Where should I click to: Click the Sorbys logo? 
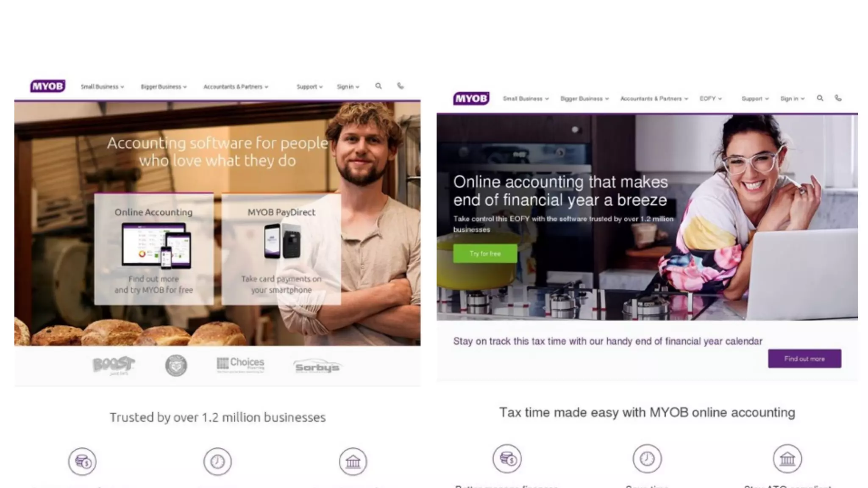click(x=317, y=367)
